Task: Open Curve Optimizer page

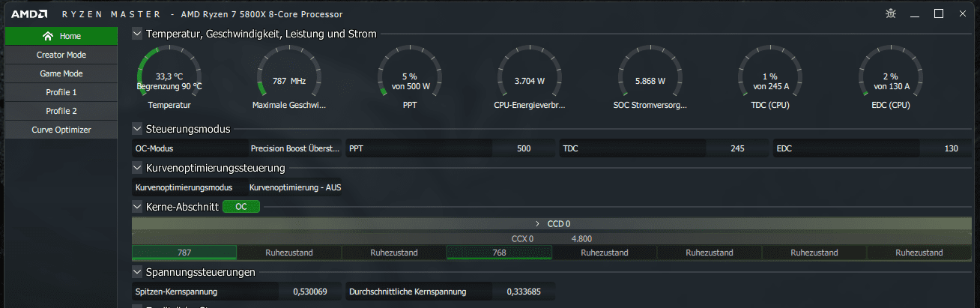Action: click(61, 130)
